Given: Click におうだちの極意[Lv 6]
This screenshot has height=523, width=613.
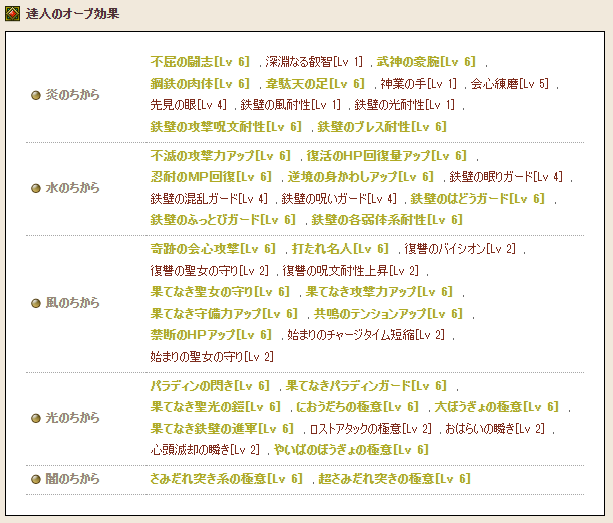Looking at the screenshot, I should point(358,407).
